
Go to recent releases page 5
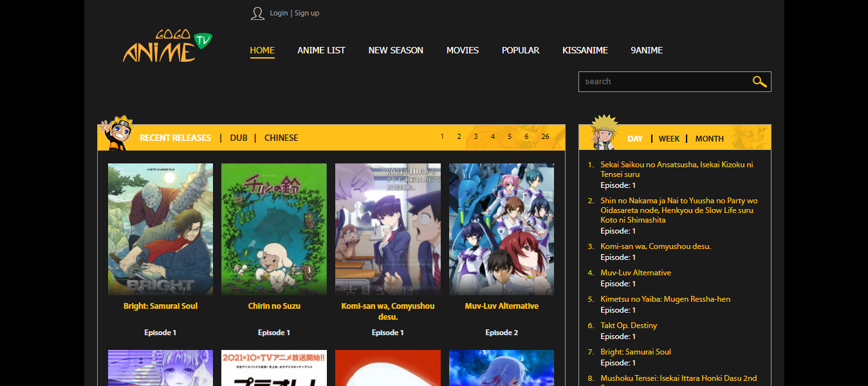tap(510, 136)
